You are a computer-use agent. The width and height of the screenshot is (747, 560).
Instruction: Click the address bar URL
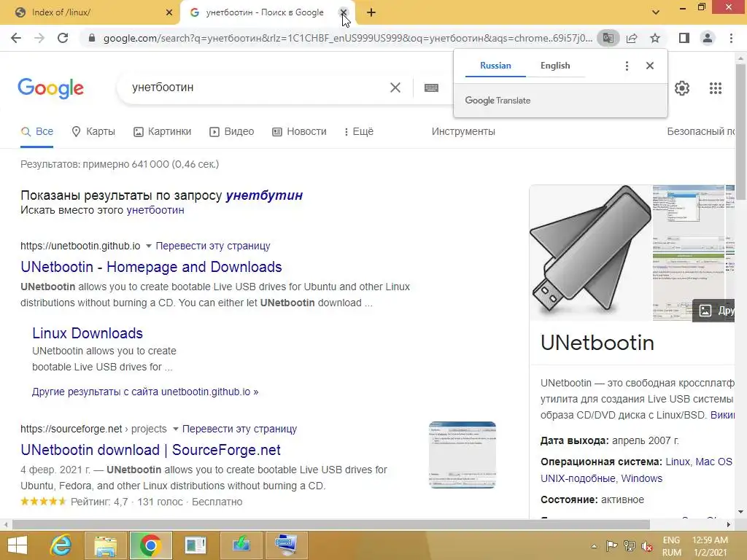pyautogui.click(x=348, y=38)
